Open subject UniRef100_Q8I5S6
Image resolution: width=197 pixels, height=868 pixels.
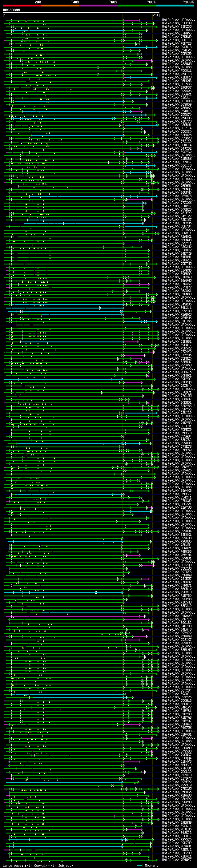[x=176, y=84]
